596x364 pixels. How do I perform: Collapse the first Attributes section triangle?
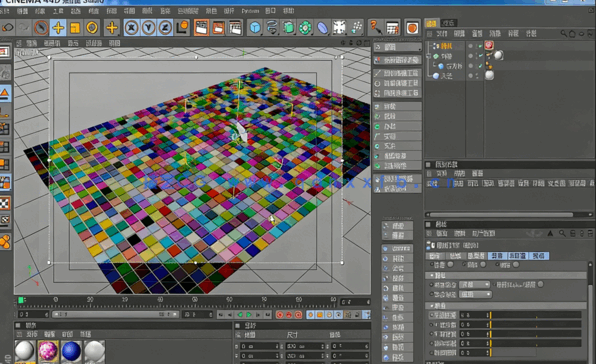pyautogui.click(x=432, y=275)
